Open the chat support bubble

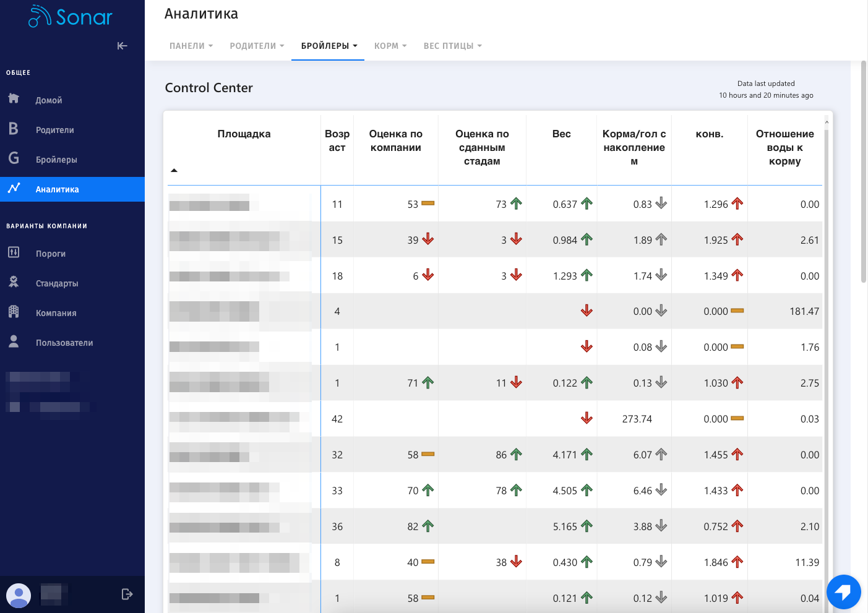pyautogui.click(x=843, y=592)
